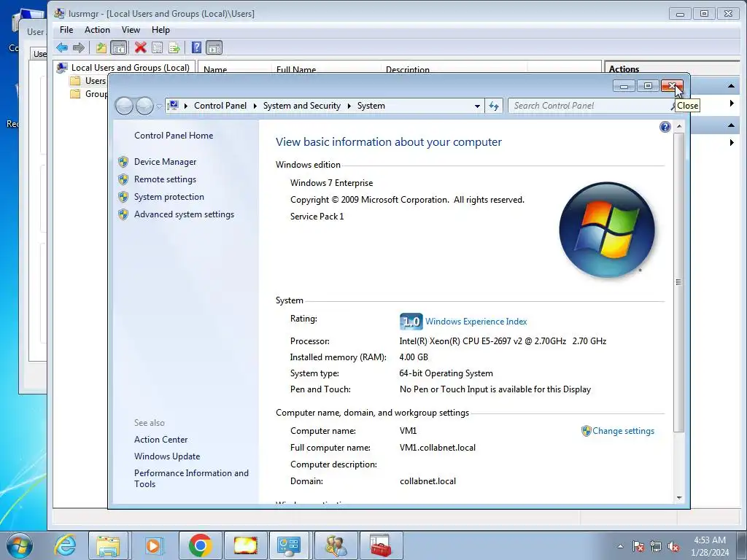Open Device Manager link
The height and width of the screenshot is (560, 747).
point(165,162)
